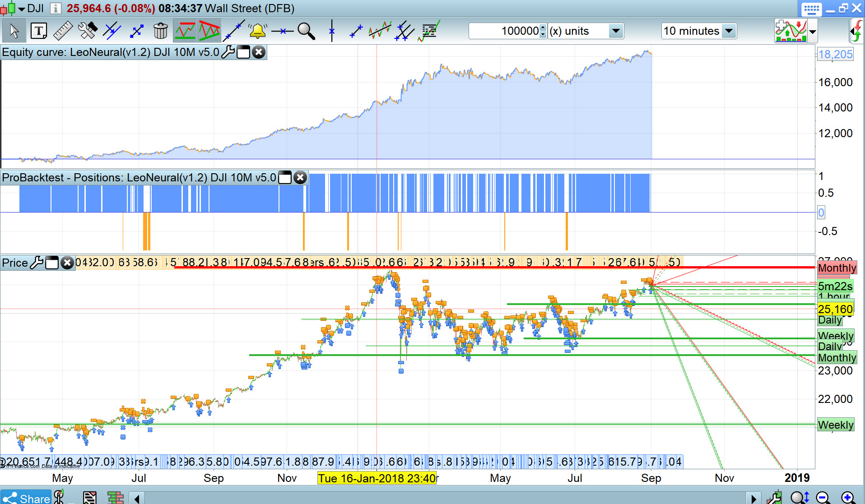Select the parallel lines channel tool

(112, 31)
